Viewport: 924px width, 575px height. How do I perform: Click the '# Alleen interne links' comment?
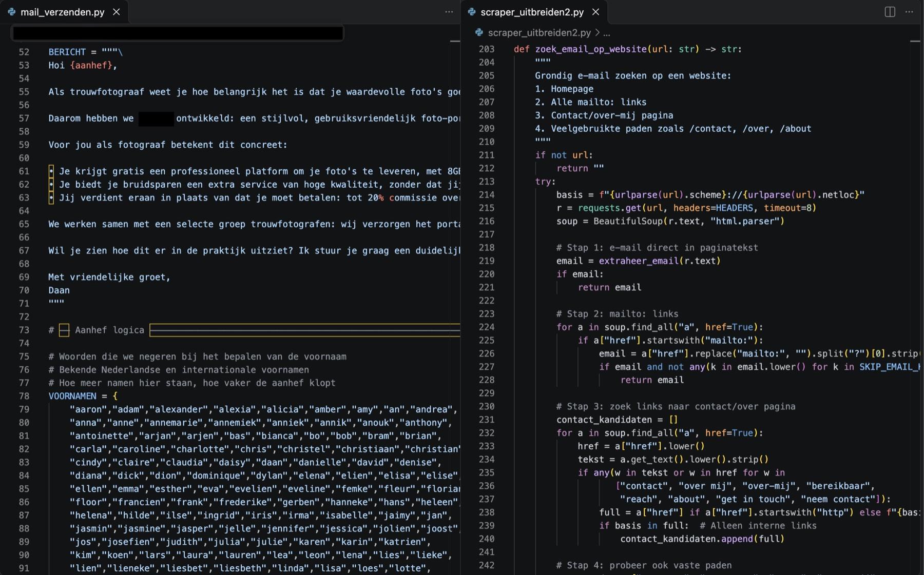(x=758, y=526)
